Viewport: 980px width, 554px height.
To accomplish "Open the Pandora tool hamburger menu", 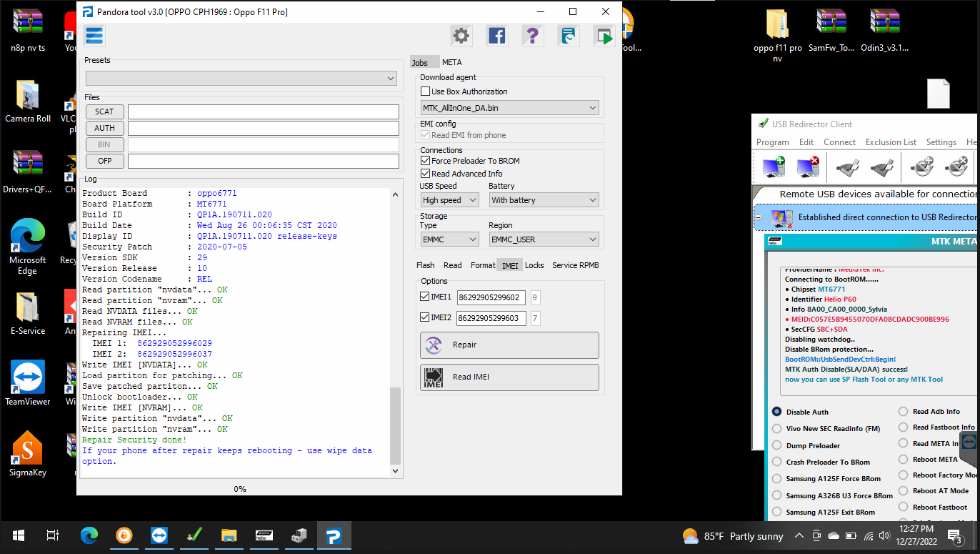I will [94, 35].
